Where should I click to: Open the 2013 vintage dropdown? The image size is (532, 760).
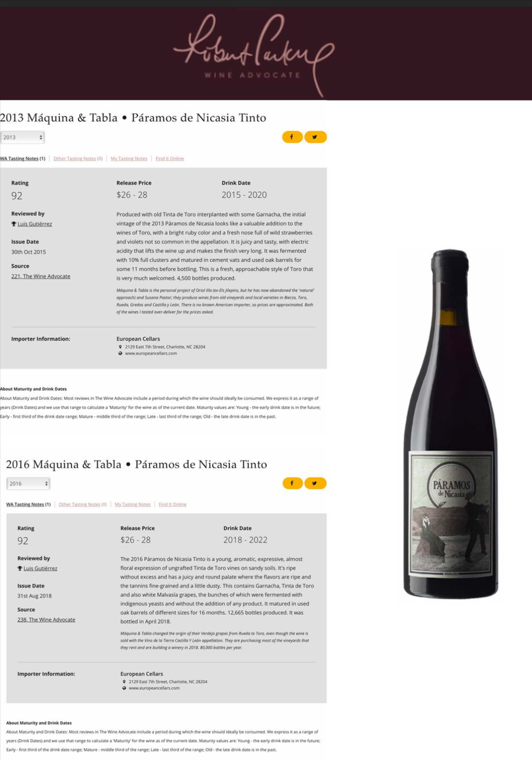(23, 137)
